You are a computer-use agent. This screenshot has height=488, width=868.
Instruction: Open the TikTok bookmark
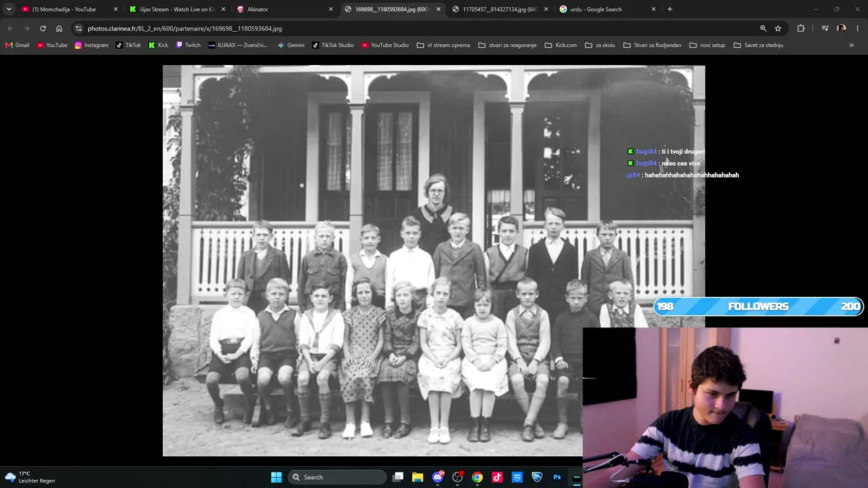point(128,45)
